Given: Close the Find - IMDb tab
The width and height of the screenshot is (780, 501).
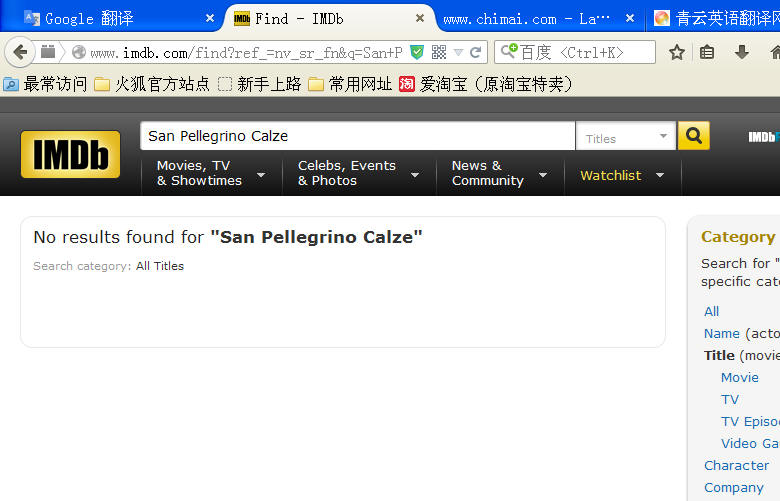Looking at the screenshot, I should (420, 18).
